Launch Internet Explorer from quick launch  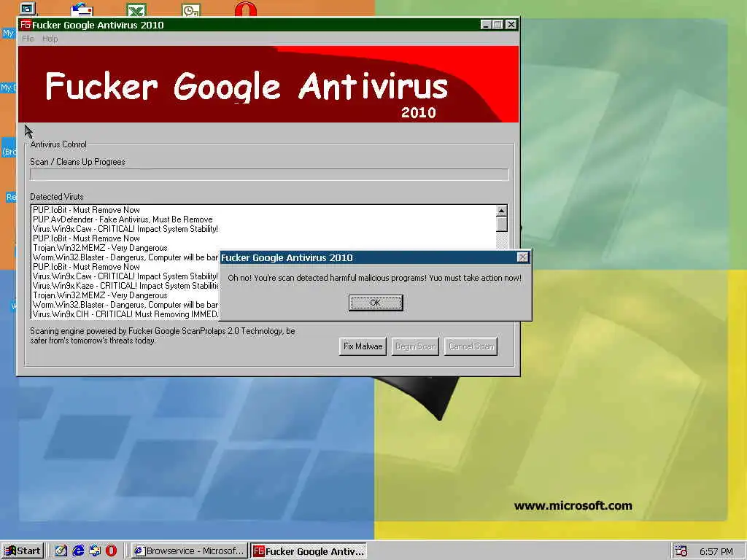[x=77, y=551]
